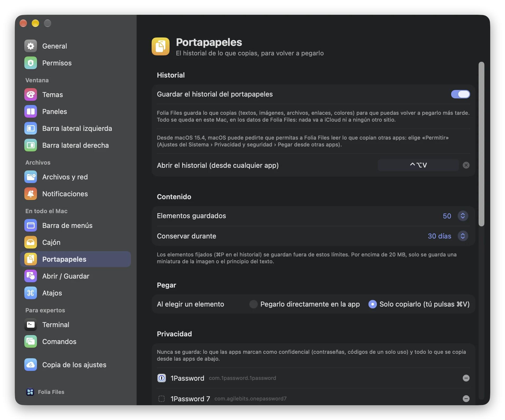Click the Archivos y red folder icon

coord(31,177)
